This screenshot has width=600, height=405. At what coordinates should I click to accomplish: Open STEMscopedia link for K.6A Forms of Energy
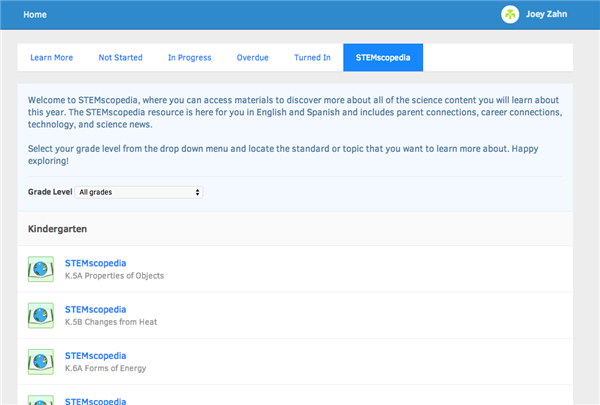(96, 355)
